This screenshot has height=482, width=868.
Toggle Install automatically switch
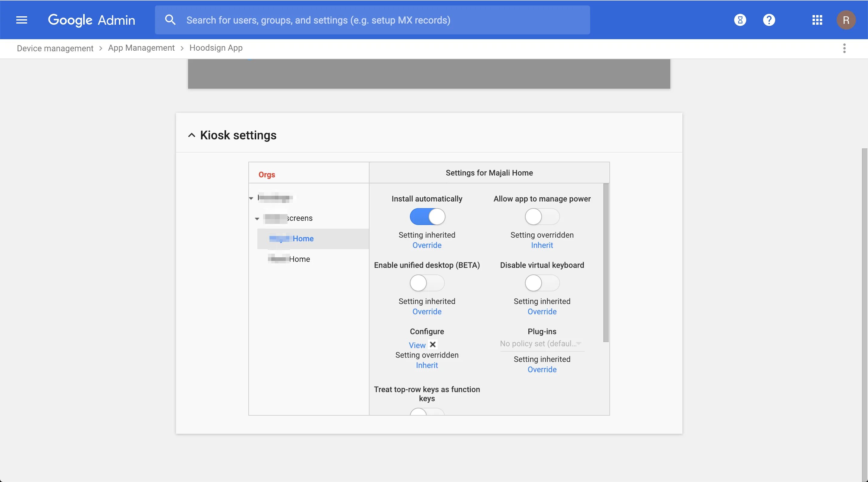click(x=427, y=217)
